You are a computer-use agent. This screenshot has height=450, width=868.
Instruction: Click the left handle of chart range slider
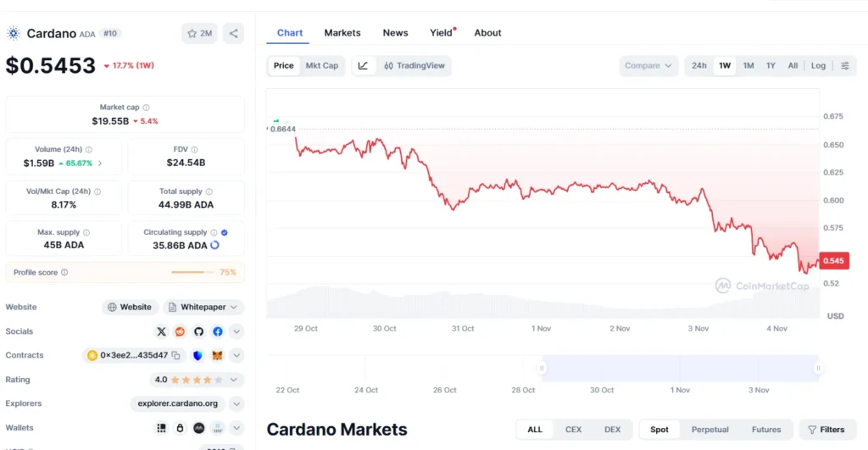click(x=542, y=368)
